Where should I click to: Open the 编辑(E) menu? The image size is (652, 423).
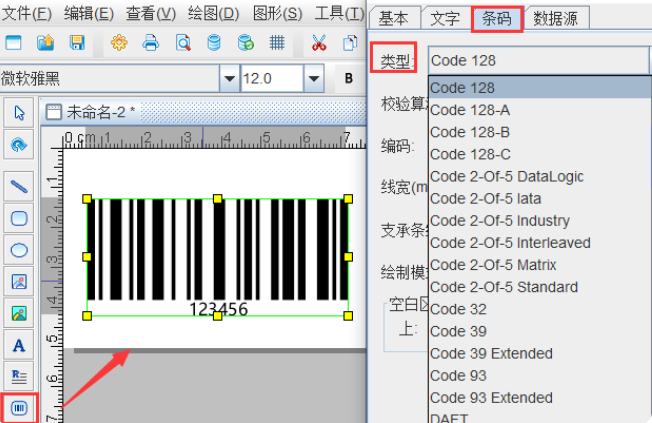pos(89,14)
